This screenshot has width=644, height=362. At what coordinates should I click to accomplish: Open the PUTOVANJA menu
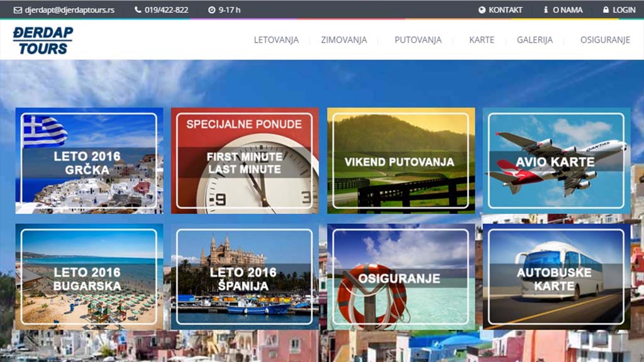tap(418, 40)
